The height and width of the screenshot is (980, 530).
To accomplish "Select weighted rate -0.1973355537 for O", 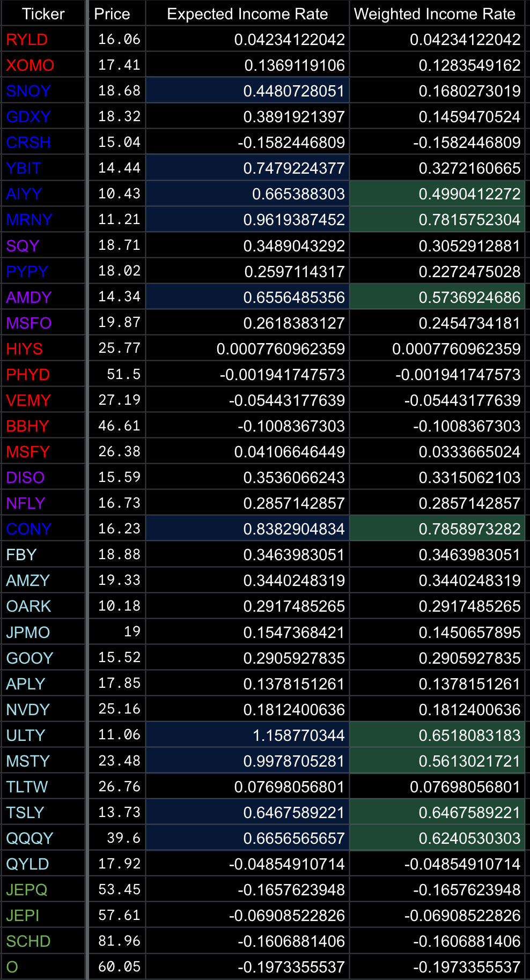I will (x=437, y=967).
